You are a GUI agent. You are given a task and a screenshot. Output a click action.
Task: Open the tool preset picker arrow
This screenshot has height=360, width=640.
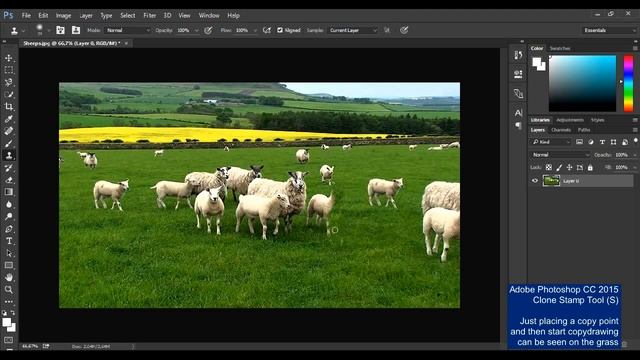point(24,31)
